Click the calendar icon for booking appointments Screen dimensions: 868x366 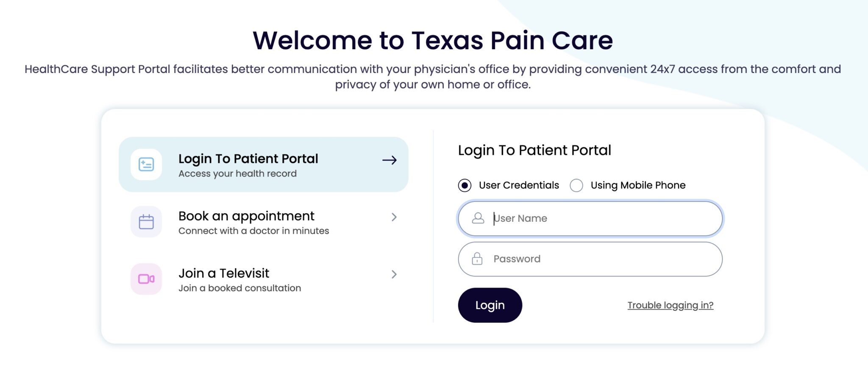(146, 222)
